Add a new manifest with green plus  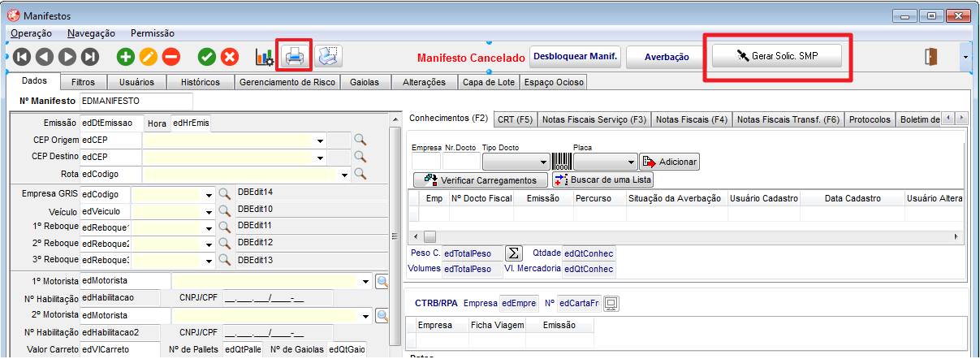click(125, 57)
